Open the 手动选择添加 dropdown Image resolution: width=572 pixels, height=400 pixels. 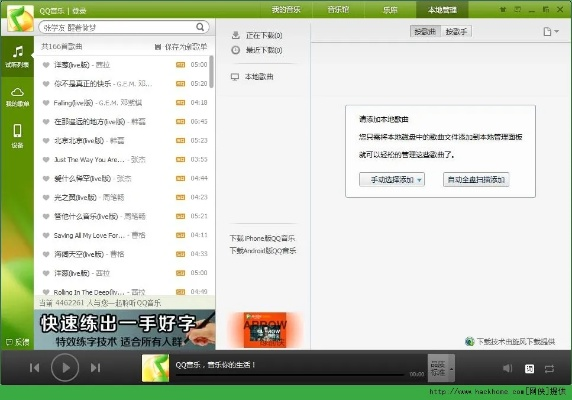click(x=392, y=179)
